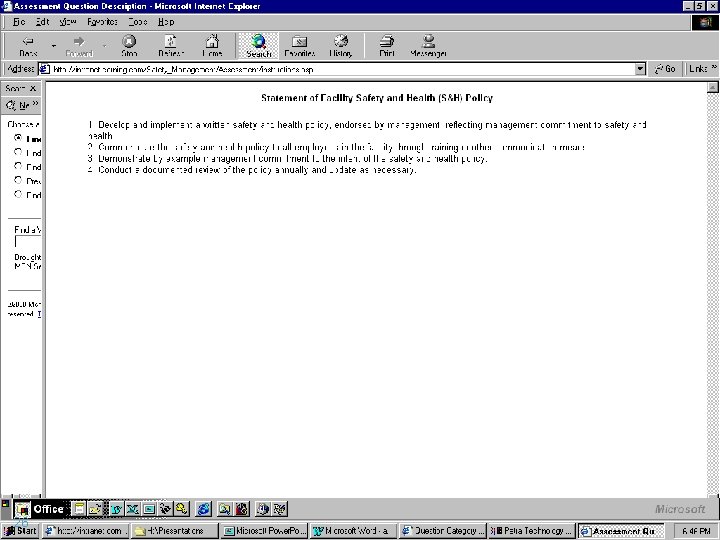Screen dimensions: 720x540
Task: Click the Forward toolbar arrow
Action: (79, 46)
